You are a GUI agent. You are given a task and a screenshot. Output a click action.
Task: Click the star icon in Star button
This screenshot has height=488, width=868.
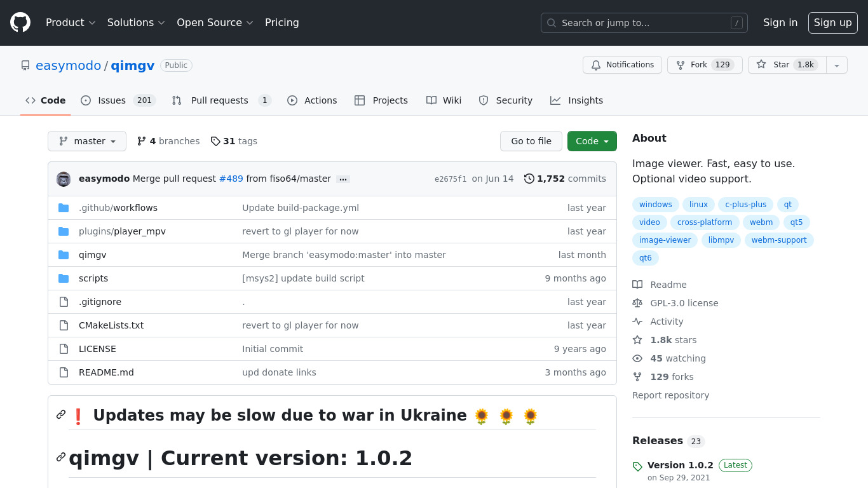(x=761, y=65)
